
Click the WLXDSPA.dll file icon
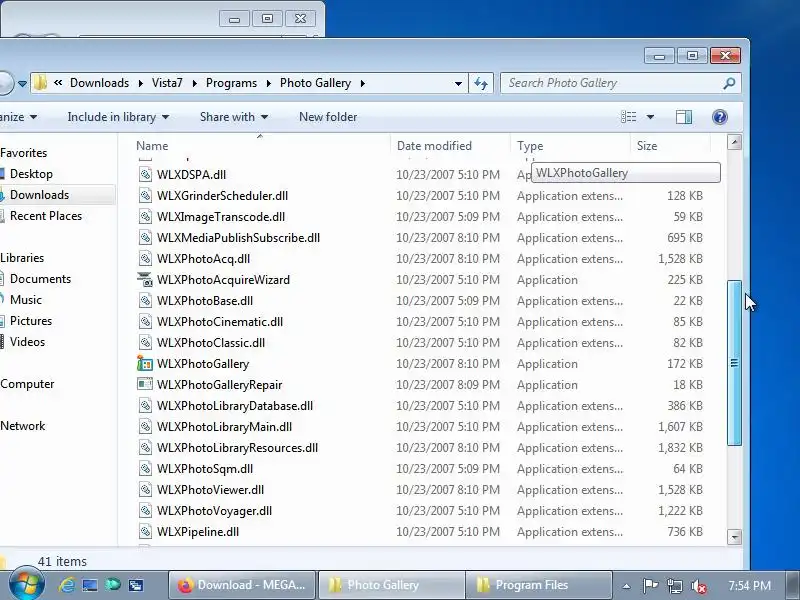click(145, 174)
